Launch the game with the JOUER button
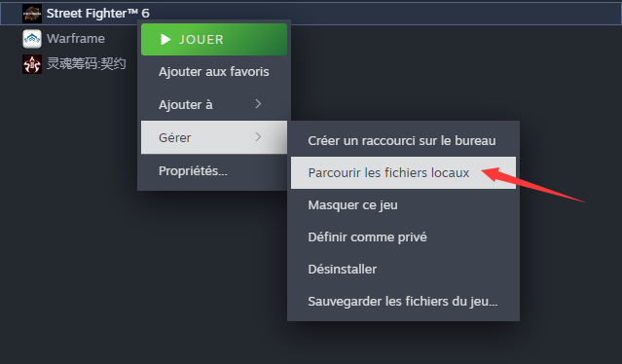This screenshot has width=622, height=364. [214, 39]
